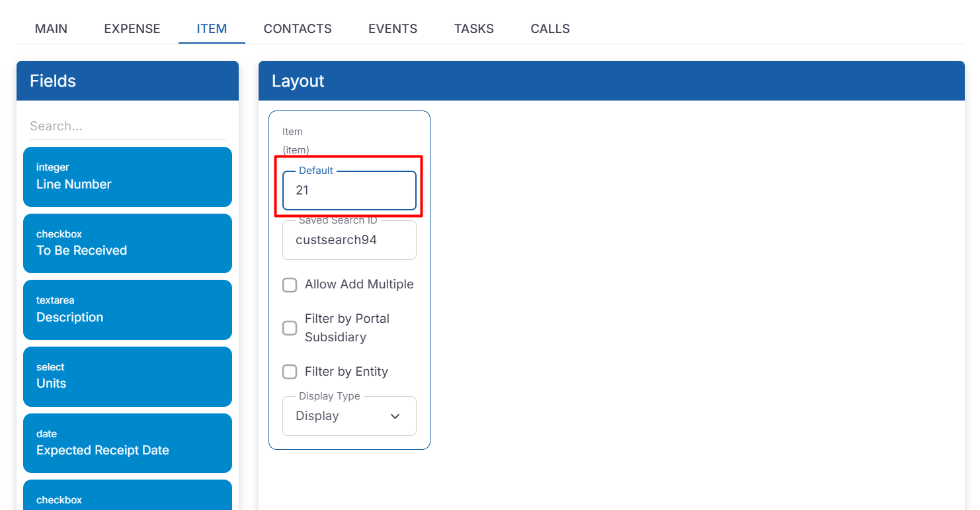Go to the CONTACTS tab
Viewport: 980px width, 510px height.
click(298, 29)
